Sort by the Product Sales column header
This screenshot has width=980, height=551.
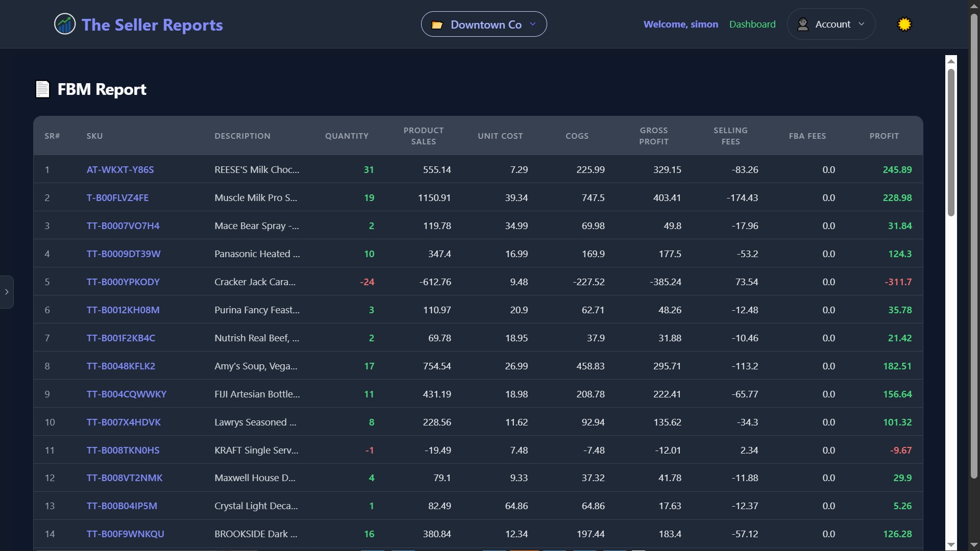point(424,136)
